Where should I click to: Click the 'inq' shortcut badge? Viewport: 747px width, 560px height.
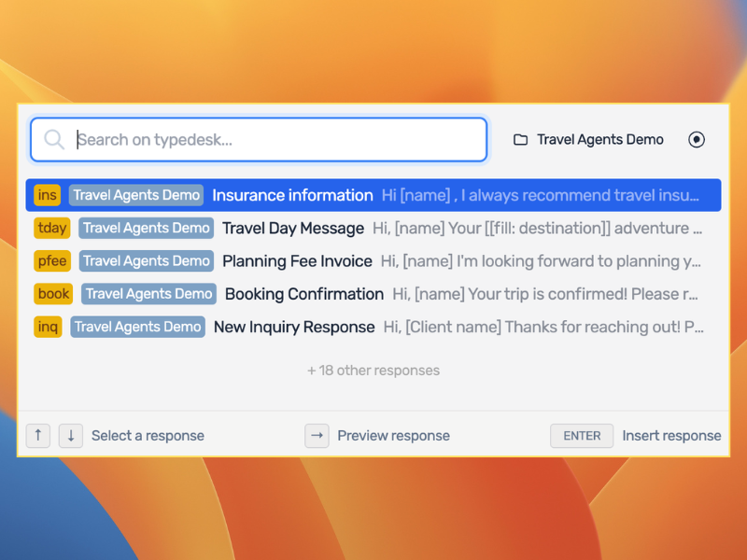[x=49, y=327]
